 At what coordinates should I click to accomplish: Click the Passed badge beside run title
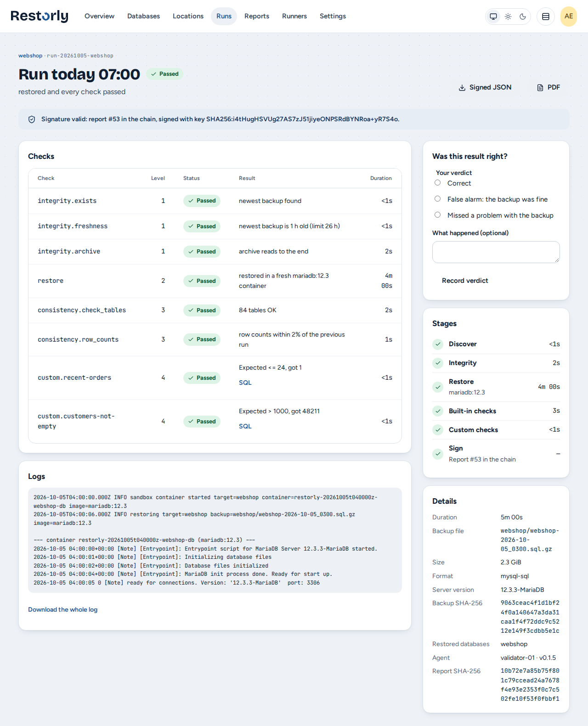[164, 74]
